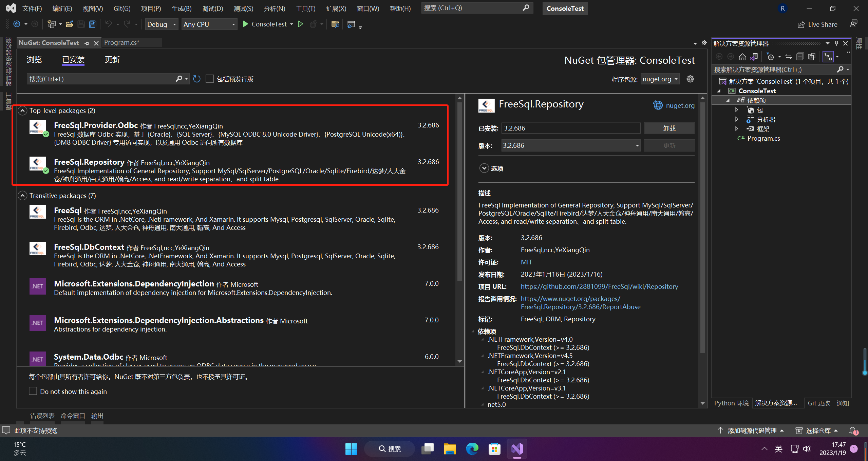Open the FreeSql wiki Repository project URL
This screenshot has width=868, height=461.
[x=599, y=286]
